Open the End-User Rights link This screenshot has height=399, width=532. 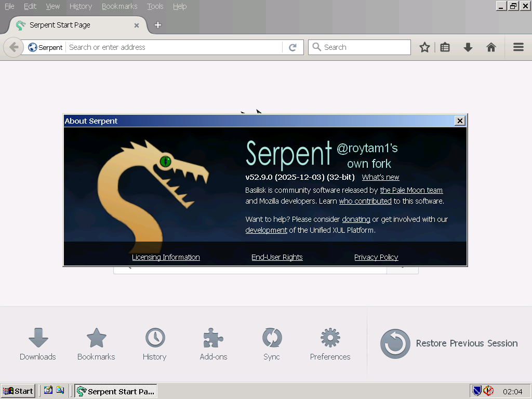[277, 257]
